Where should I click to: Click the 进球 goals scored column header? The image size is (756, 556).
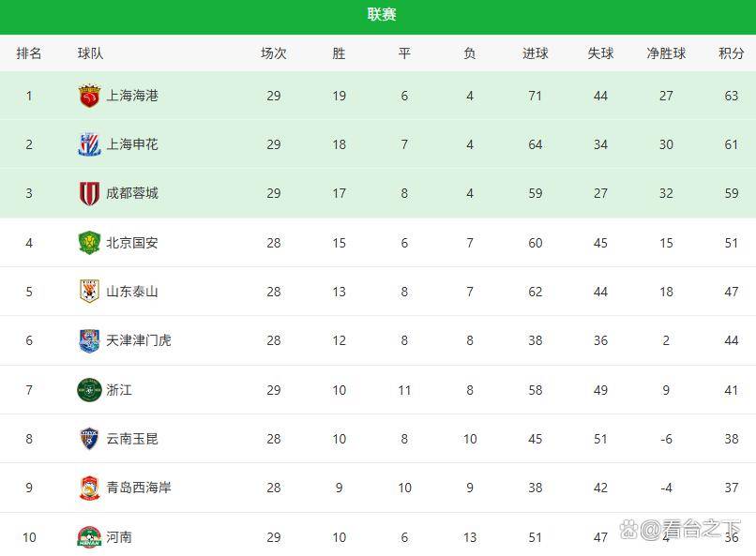[536, 53]
